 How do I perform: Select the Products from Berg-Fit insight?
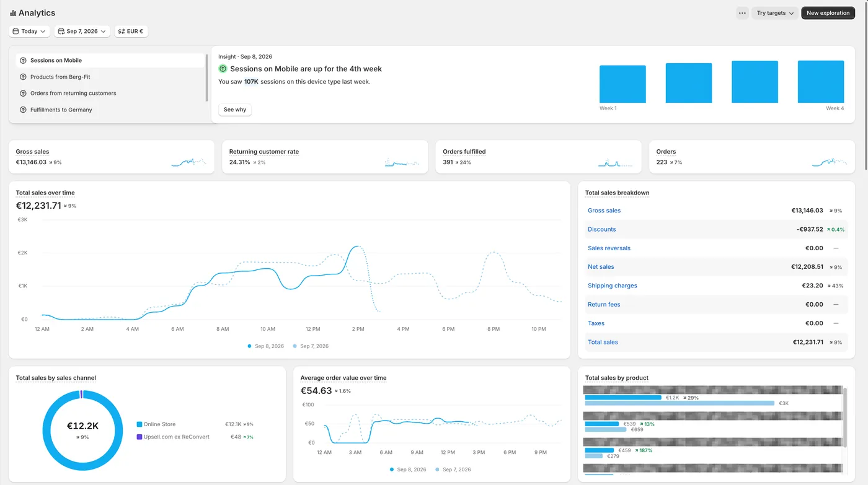click(x=110, y=77)
